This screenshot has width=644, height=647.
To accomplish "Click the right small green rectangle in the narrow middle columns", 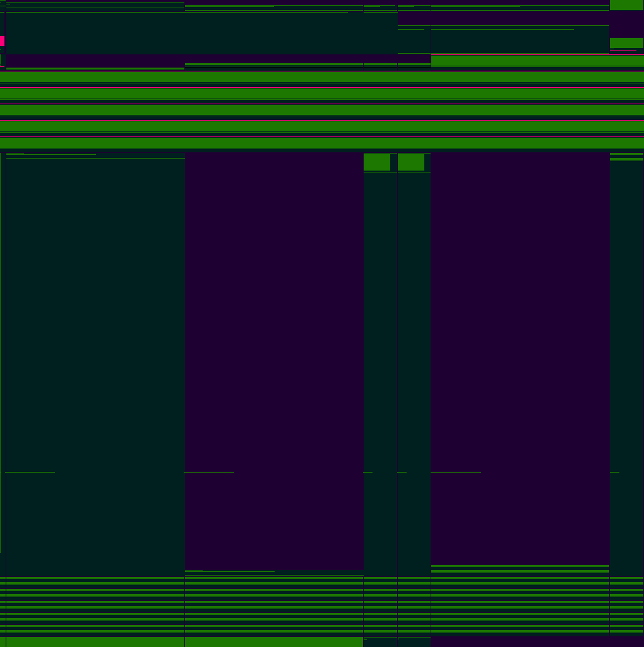I will (410, 162).
